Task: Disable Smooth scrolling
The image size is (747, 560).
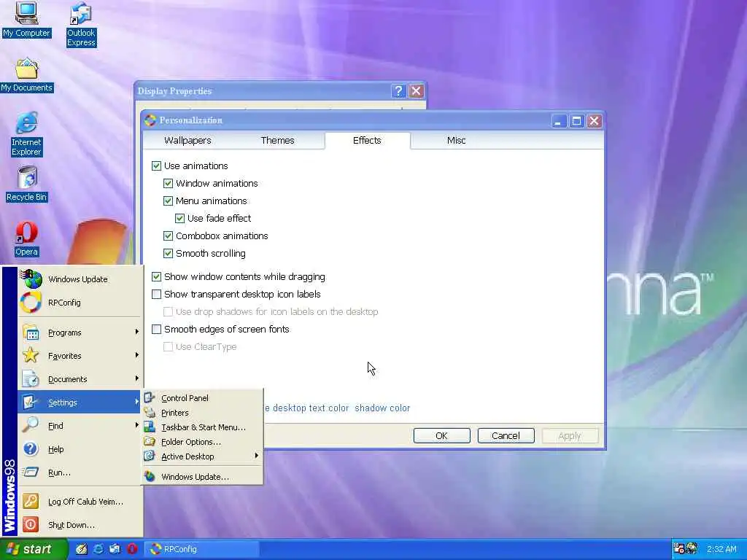Action: [x=168, y=253]
